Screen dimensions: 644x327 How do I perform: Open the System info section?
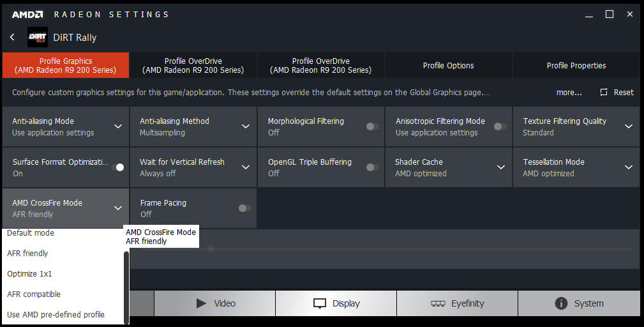pyautogui.click(x=579, y=303)
